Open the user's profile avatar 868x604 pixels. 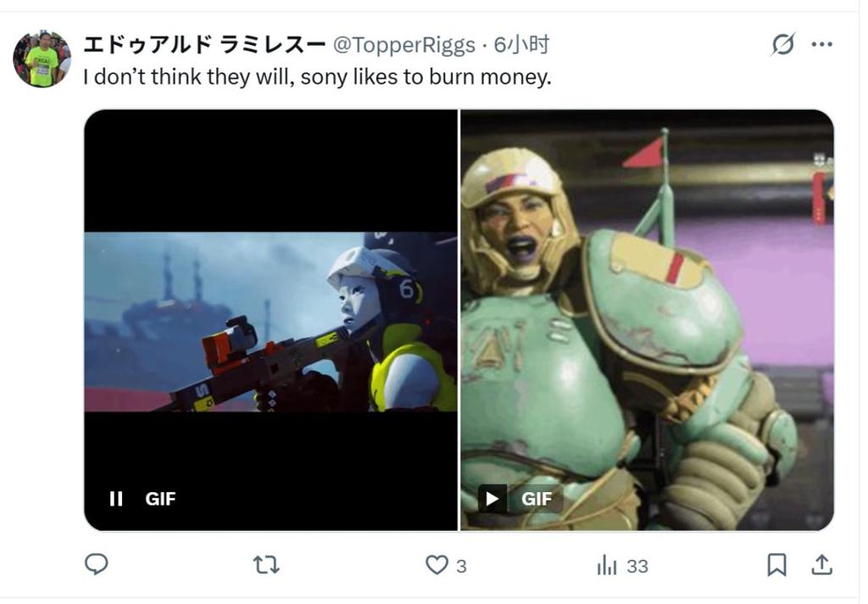point(42,59)
